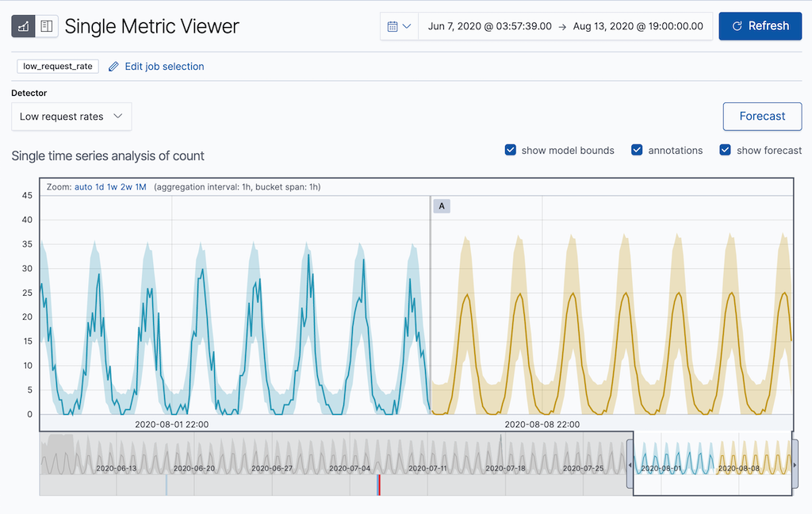Open the date quick-select chevron dropdown
Screen dimensions: 812x514
coord(408,25)
